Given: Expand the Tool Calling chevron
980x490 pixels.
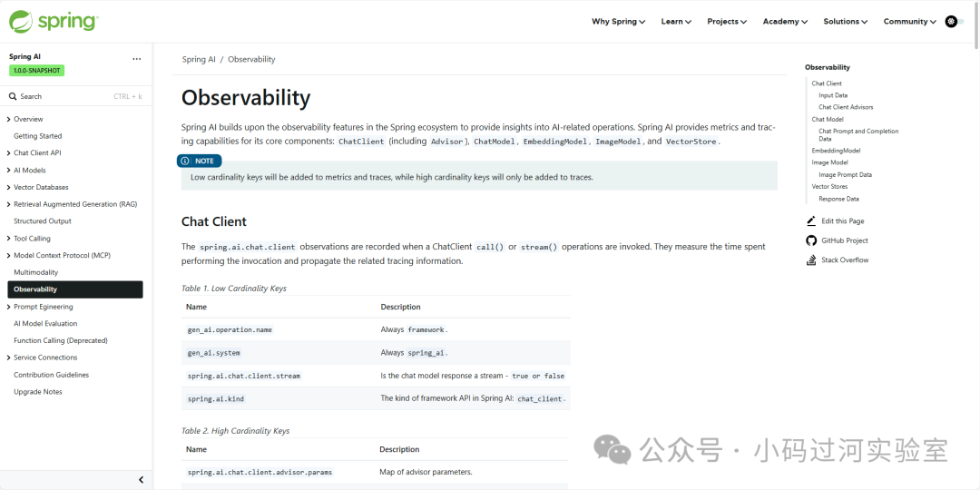Looking at the screenshot, I should pos(9,238).
